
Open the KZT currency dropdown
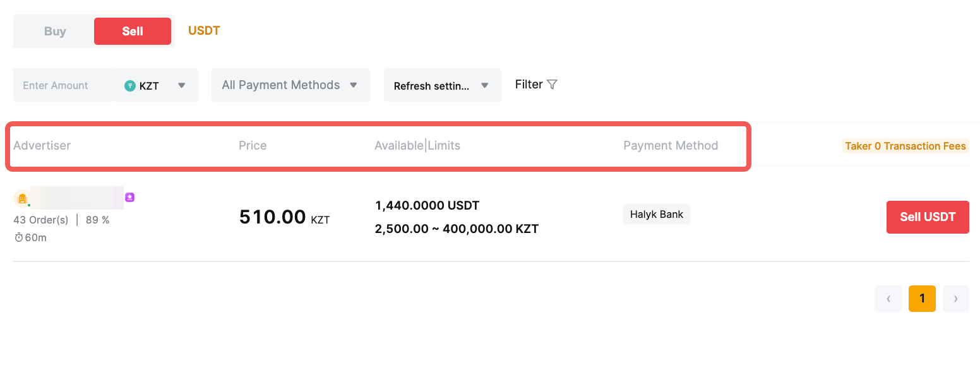click(x=157, y=85)
